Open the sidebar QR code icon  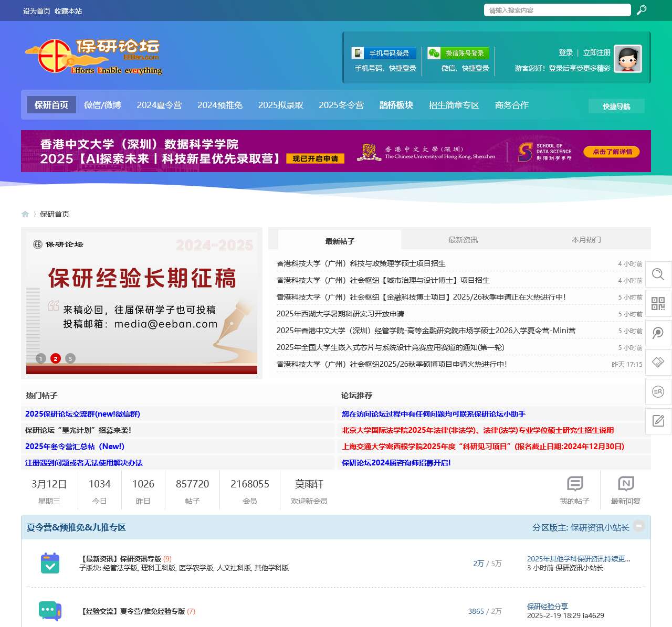pyautogui.click(x=658, y=304)
